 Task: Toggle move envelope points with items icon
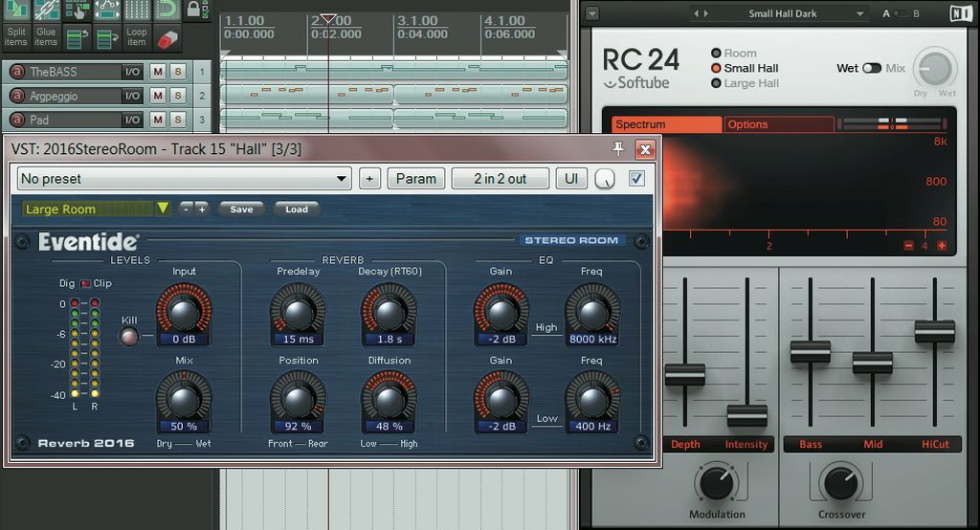[107, 9]
